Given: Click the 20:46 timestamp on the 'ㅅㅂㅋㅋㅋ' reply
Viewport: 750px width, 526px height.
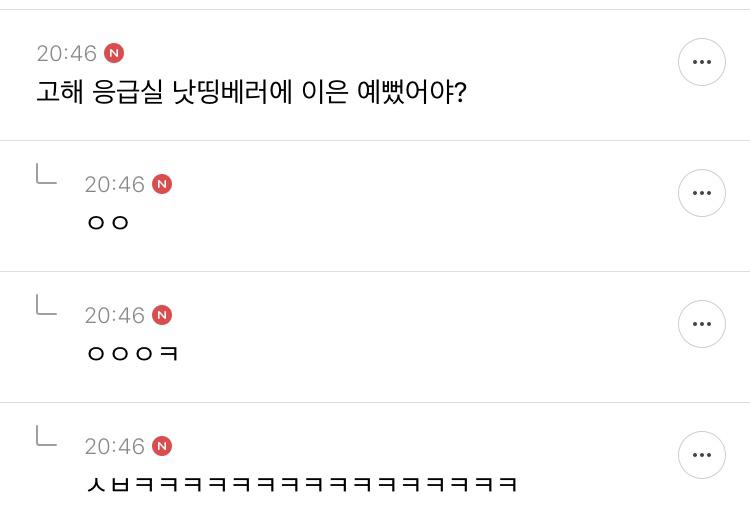Looking at the screenshot, I should coord(114,447).
